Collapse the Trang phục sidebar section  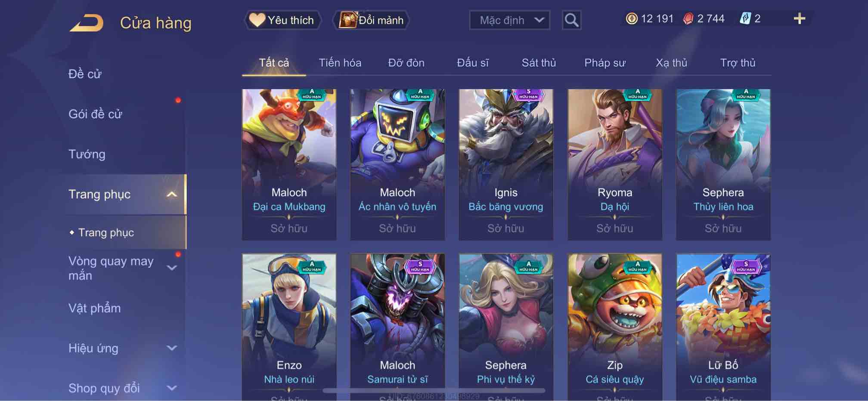[x=171, y=194]
